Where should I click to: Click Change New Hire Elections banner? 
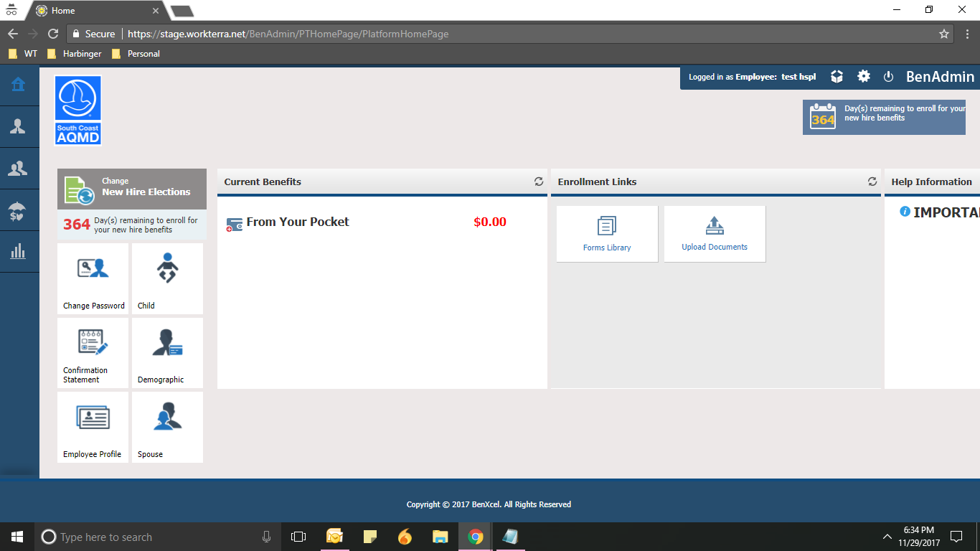(132, 189)
